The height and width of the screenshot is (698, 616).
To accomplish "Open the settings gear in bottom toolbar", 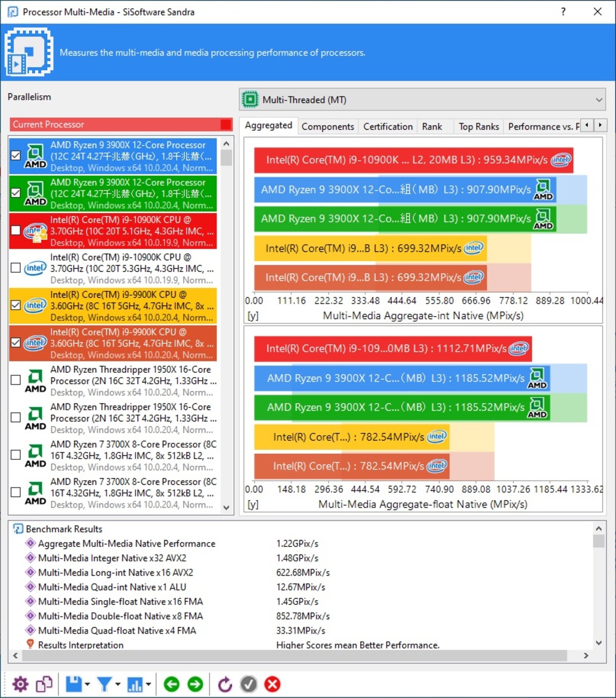I will 20,684.
